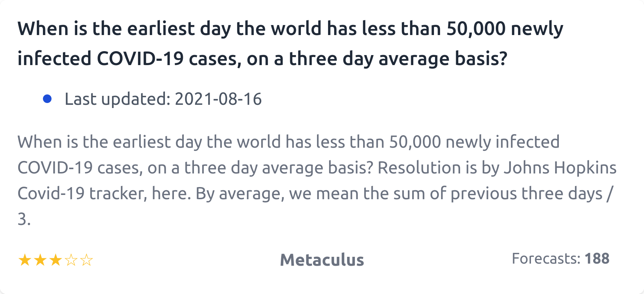Click the fourth empty star outline
Image resolution: width=644 pixels, height=294 pixels.
(71, 260)
